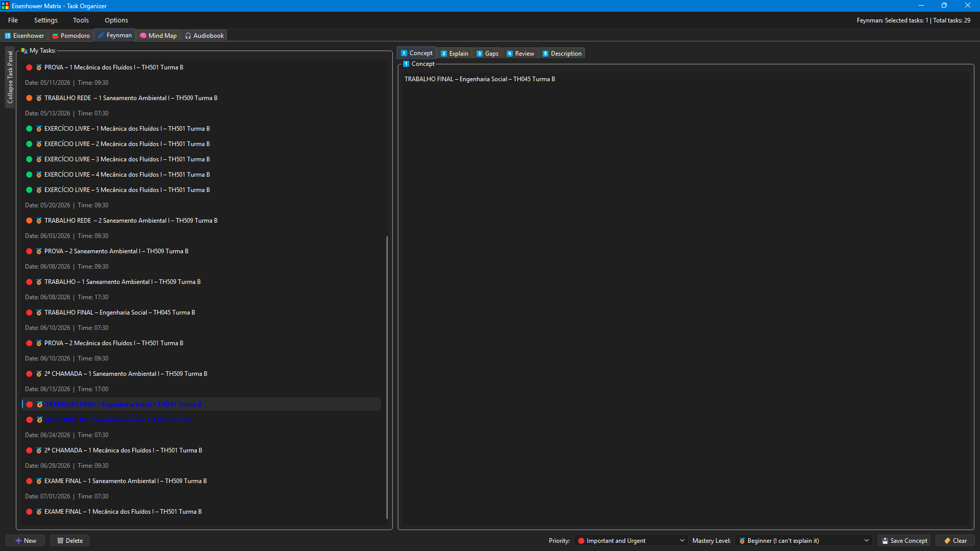Image resolution: width=980 pixels, height=551 pixels.
Task: Click the My Tasks panel icon
Action: [x=24, y=51]
